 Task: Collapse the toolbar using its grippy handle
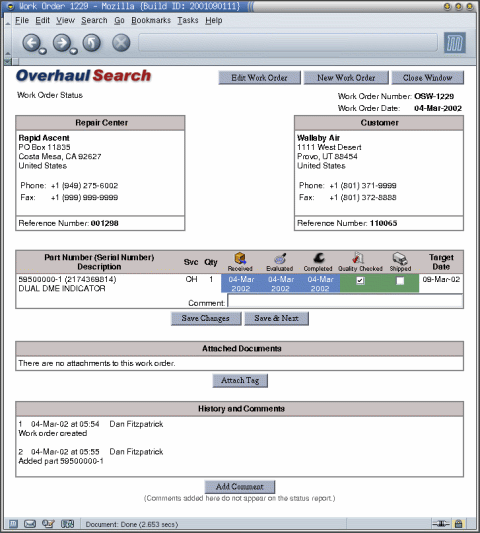tap(7, 42)
